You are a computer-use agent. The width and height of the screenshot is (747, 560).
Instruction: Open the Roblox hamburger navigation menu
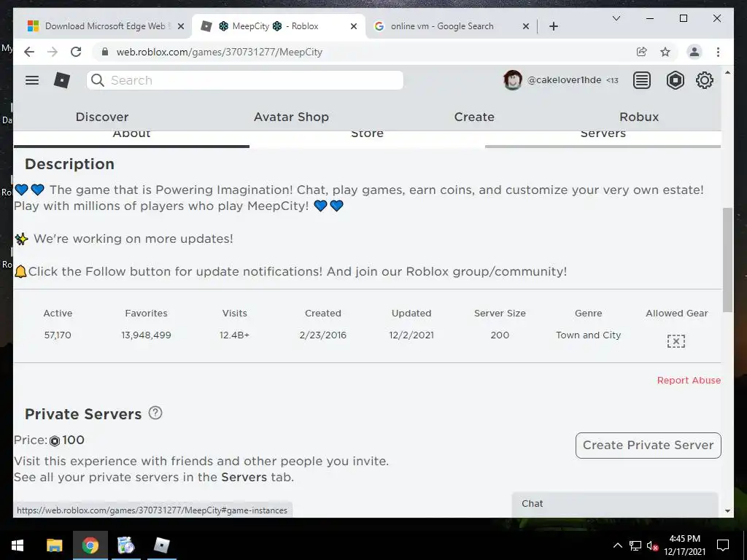pos(32,80)
